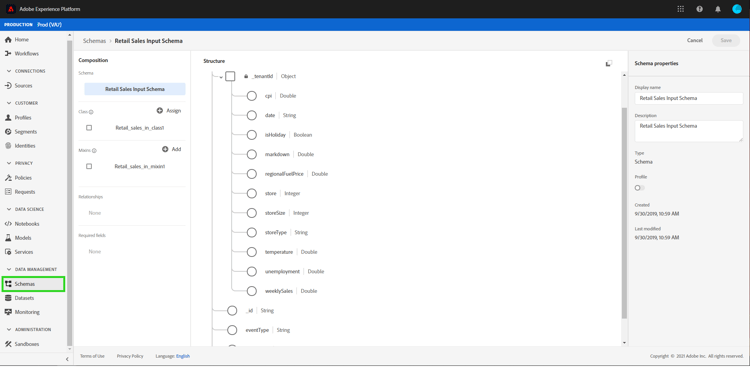The image size is (750, 367).
Task: Open the notifications bell icon
Action: (718, 9)
